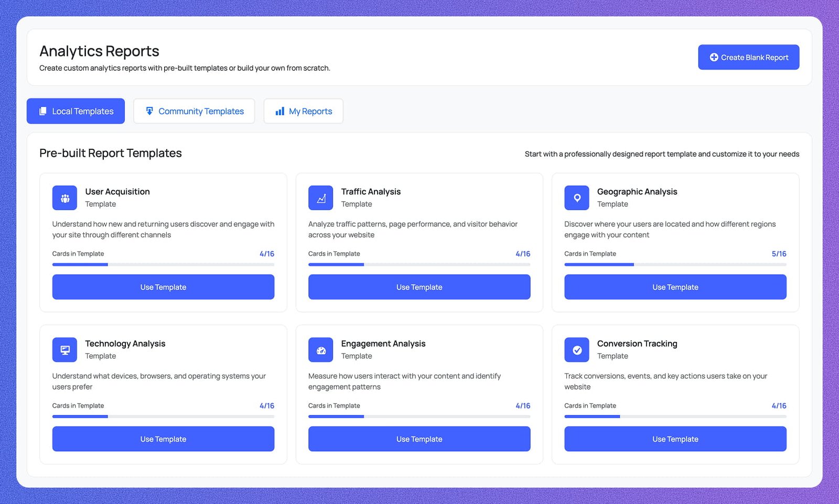
Task: Use the Geographic Analysis template
Action: (675, 287)
